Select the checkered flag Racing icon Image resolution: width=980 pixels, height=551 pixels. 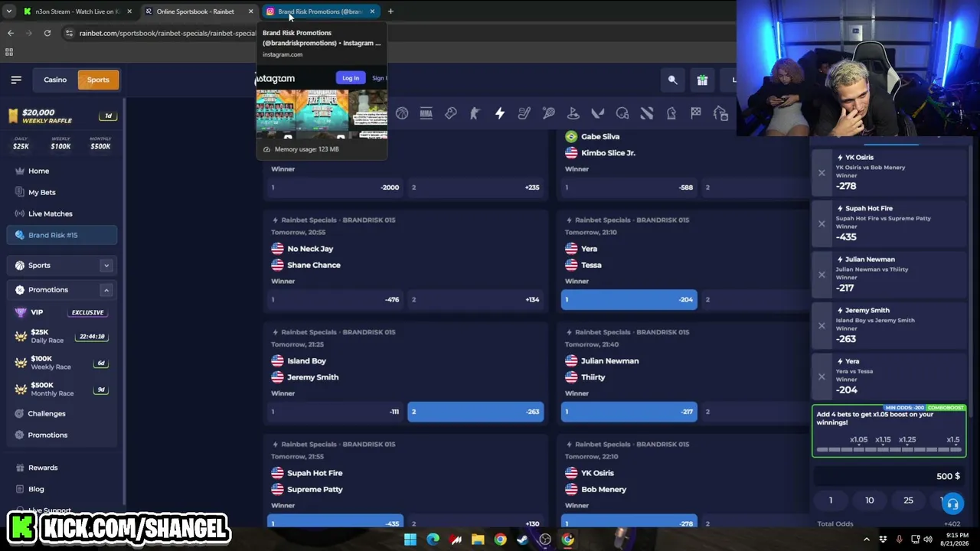tap(696, 113)
